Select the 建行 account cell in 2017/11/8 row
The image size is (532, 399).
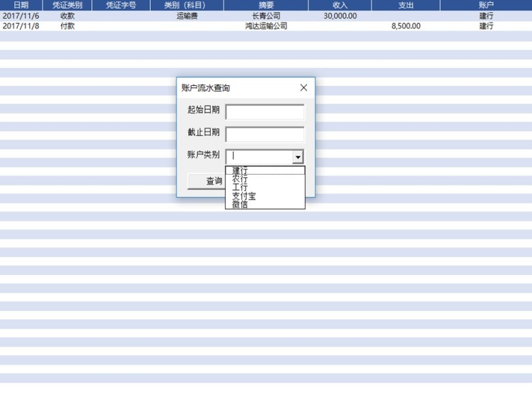486,26
